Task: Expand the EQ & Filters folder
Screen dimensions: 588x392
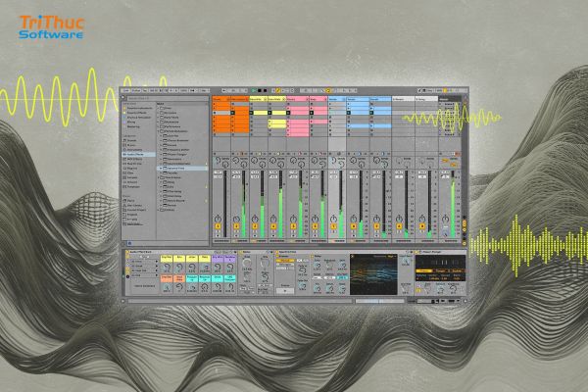Action: pyautogui.click(x=158, y=118)
